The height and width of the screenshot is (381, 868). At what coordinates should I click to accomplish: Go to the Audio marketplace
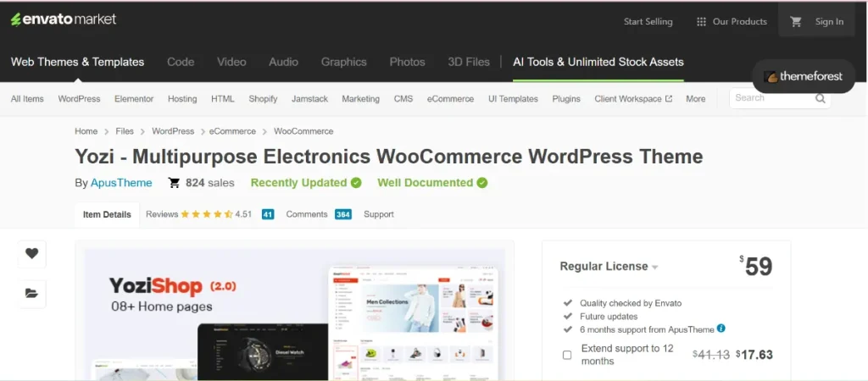[x=283, y=62]
